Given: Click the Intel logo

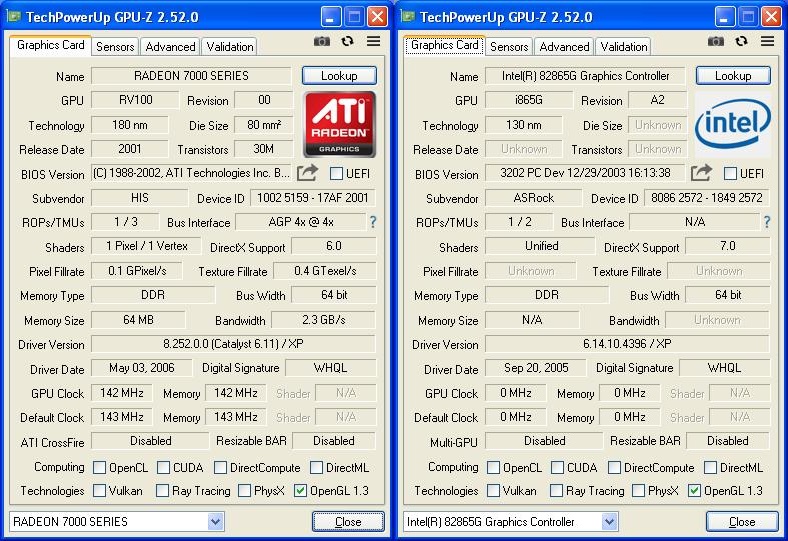Looking at the screenshot, I should tap(733, 124).
